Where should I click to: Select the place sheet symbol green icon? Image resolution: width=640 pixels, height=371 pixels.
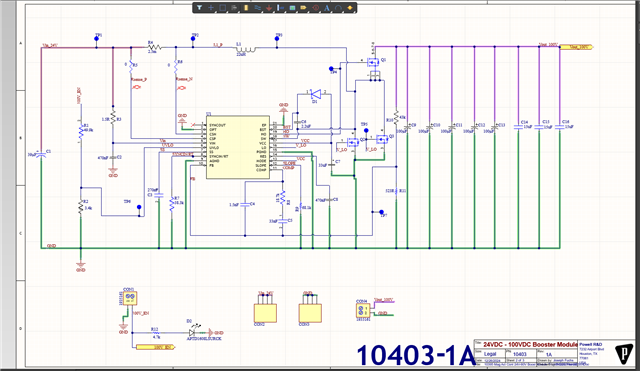pyautogui.click(x=292, y=8)
